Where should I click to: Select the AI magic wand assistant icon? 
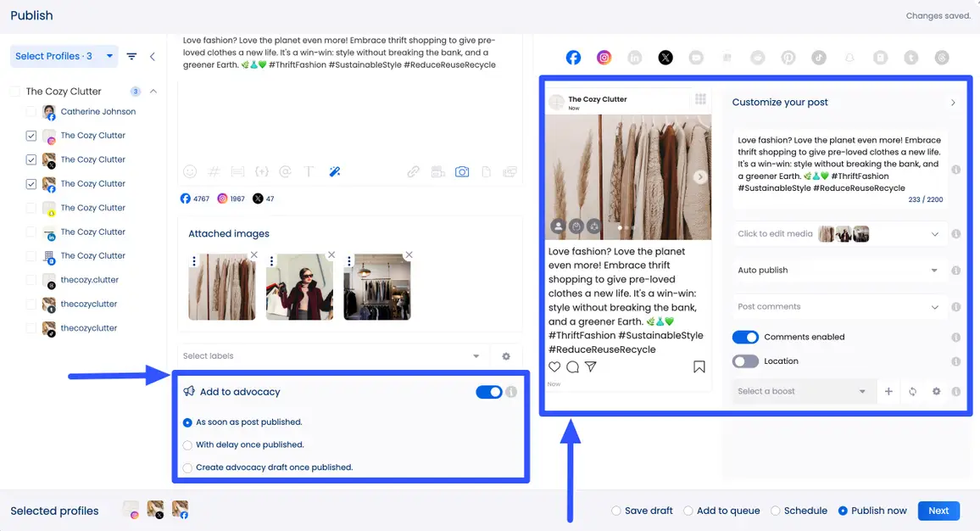pyautogui.click(x=335, y=171)
